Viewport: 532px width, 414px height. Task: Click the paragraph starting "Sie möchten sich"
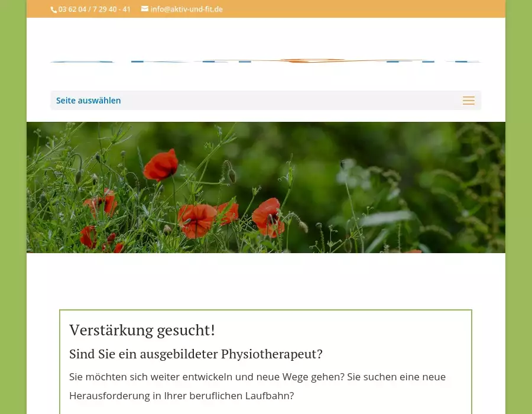point(257,377)
